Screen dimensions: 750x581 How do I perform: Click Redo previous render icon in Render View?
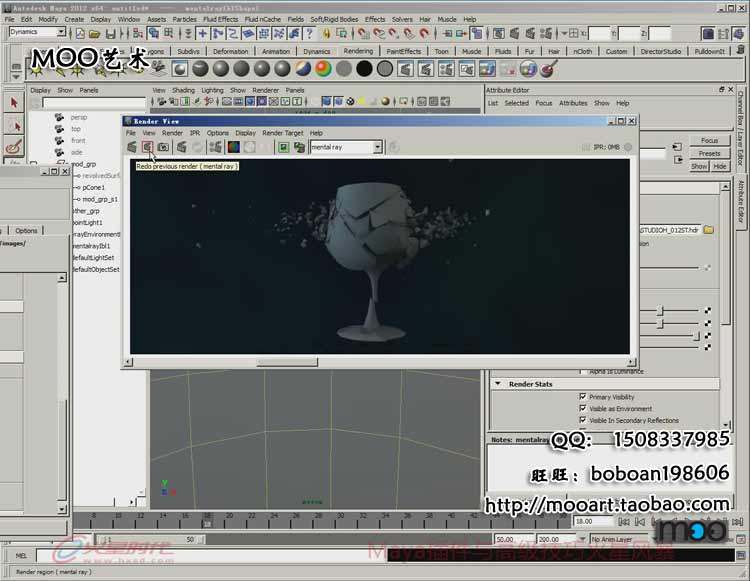click(x=148, y=147)
